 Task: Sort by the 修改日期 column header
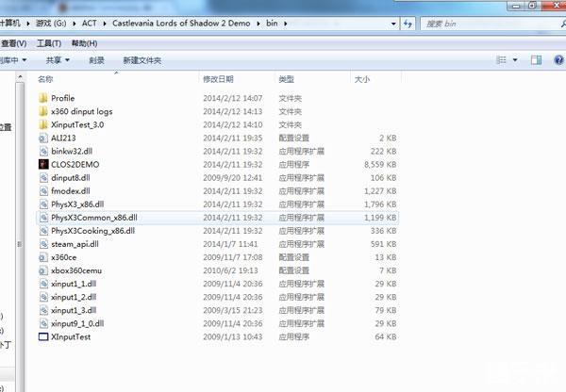[217, 80]
